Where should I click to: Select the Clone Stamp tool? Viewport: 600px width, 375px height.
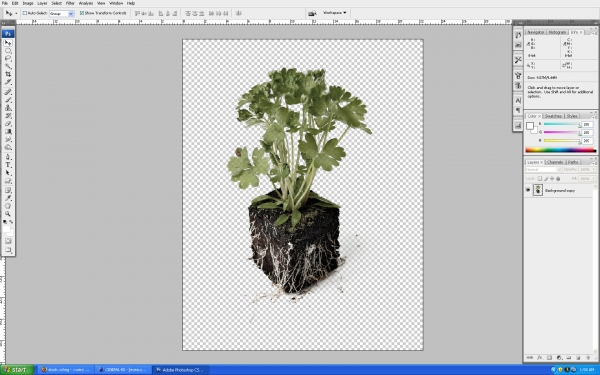tap(8, 108)
